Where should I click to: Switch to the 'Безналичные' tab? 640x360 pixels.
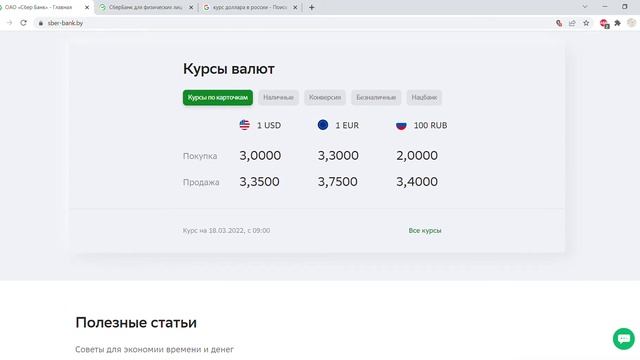tap(376, 98)
